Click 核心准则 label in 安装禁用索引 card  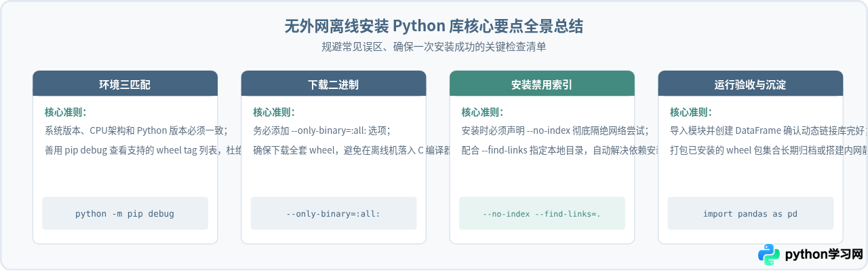[482, 112]
